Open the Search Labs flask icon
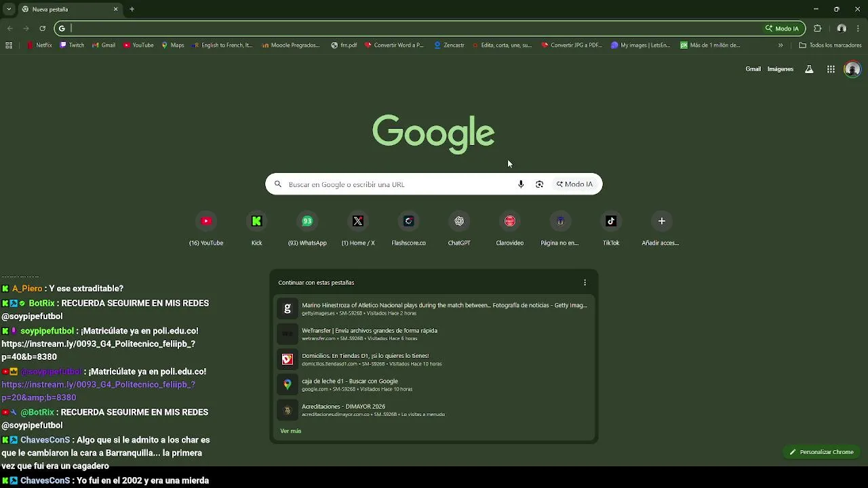Image resolution: width=868 pixels, height=488 pixels. click(x=809, y=69)
